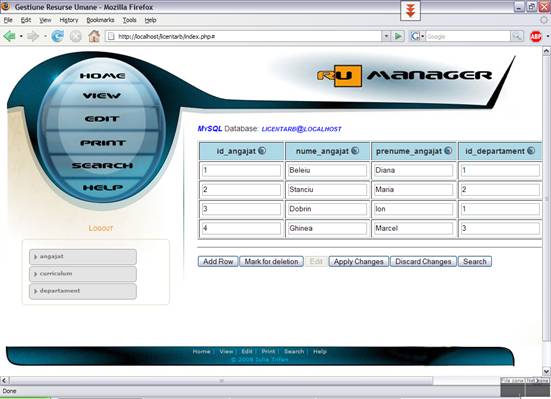Open the Tools menu
The image size is (551, 399).
(129, 20)
